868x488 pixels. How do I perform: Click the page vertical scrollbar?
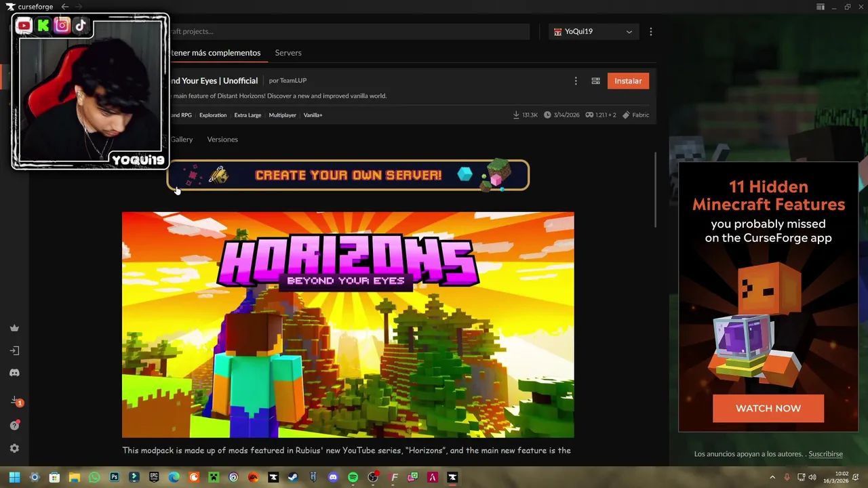tap(655, 190)
